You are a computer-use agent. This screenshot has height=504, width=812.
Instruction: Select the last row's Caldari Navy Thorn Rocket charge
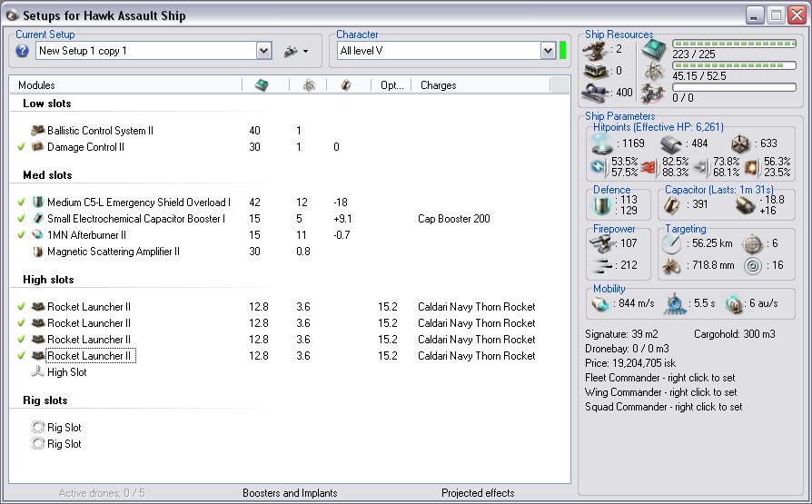[477, 356]
